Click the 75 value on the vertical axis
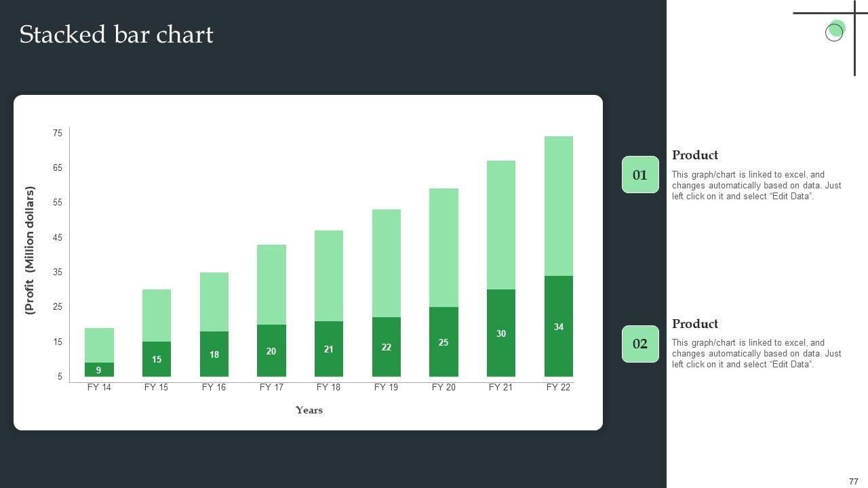 coord(58,134)
